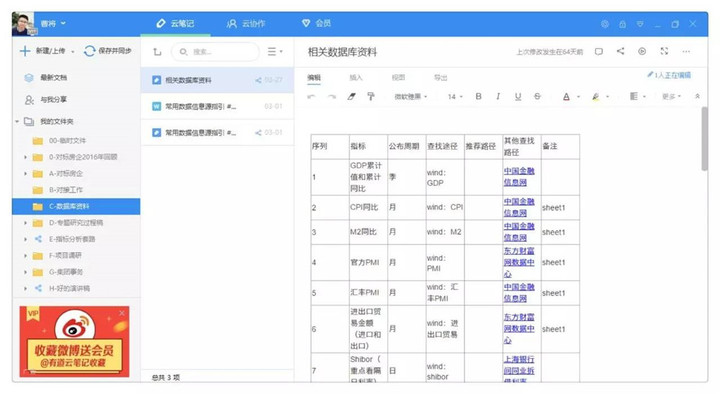Open 东方财富网数据中心 link in 官方PMI row

click(x=519, y=262)
